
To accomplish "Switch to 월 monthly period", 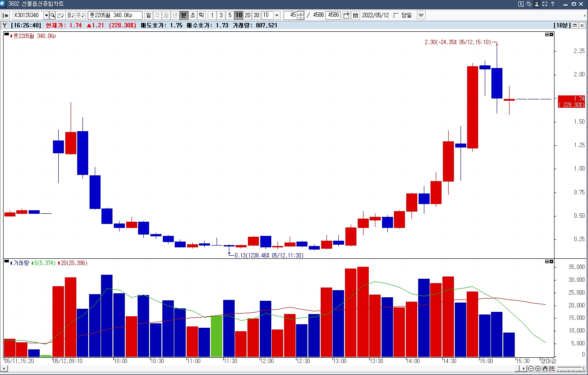I will (x=166, y=15).
